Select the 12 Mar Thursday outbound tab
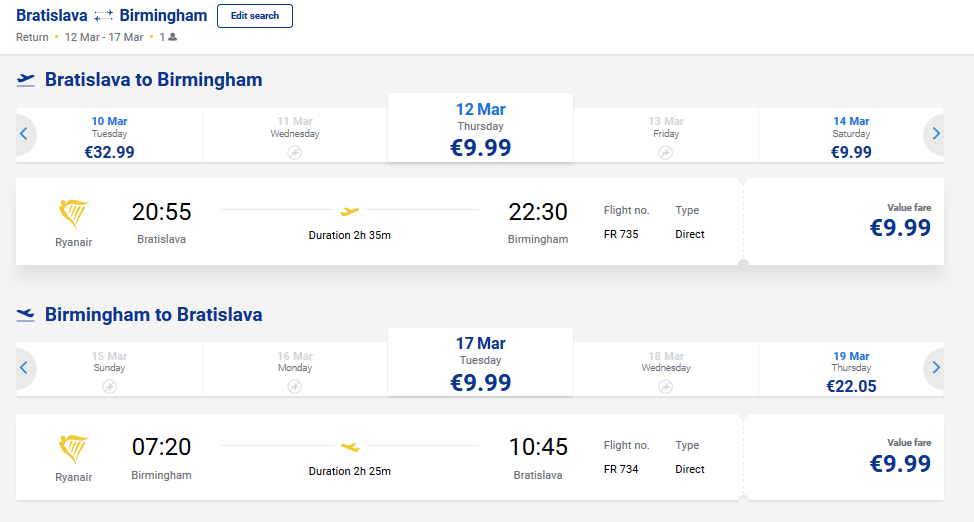This screenshot has height=522, width=974. point(480,128)
